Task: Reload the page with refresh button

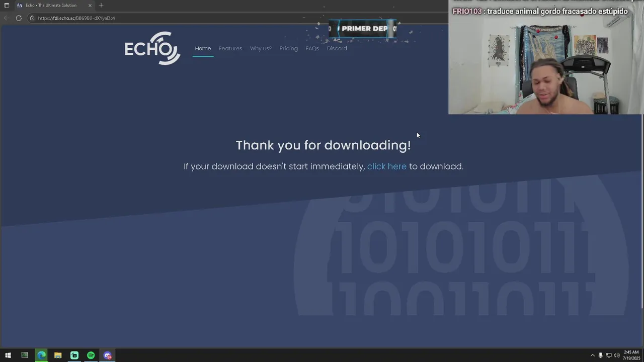Action: point(19,18)
